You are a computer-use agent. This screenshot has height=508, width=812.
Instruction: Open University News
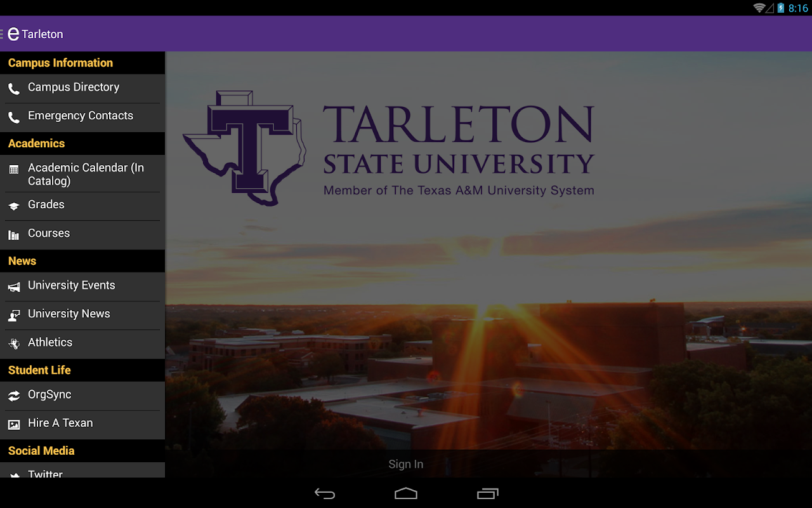click(x=82, y=316)
